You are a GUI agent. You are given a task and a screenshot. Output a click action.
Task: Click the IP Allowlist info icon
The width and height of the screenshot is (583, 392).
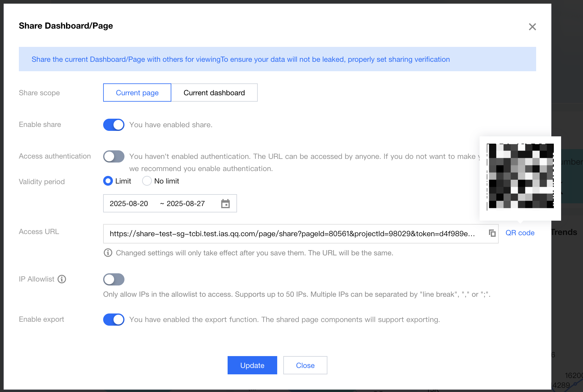point(62,279)
